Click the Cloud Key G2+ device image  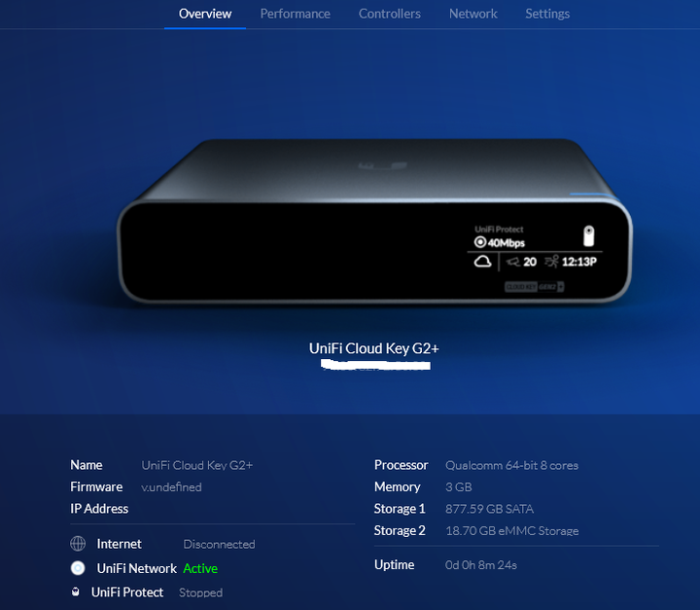pos(374,220)
